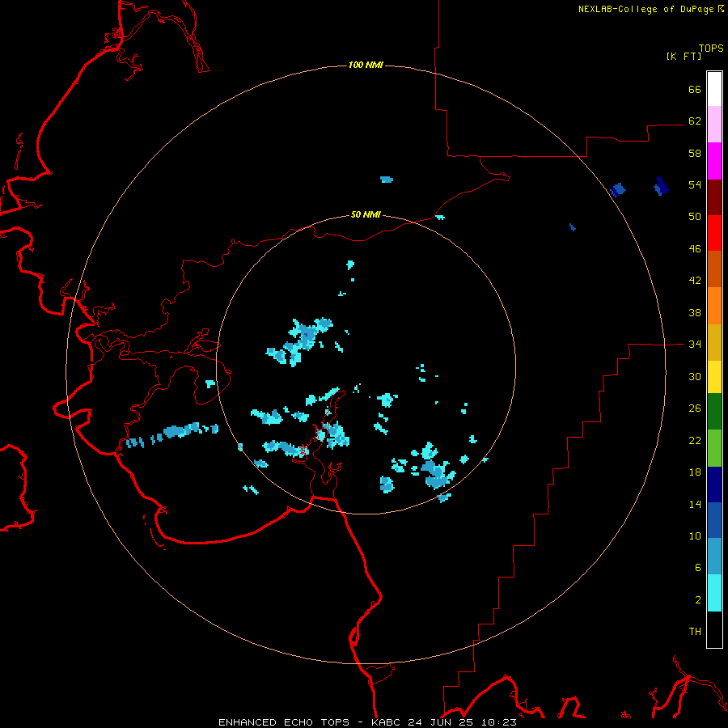Choose the light green legend band

(x=714, y=448)
